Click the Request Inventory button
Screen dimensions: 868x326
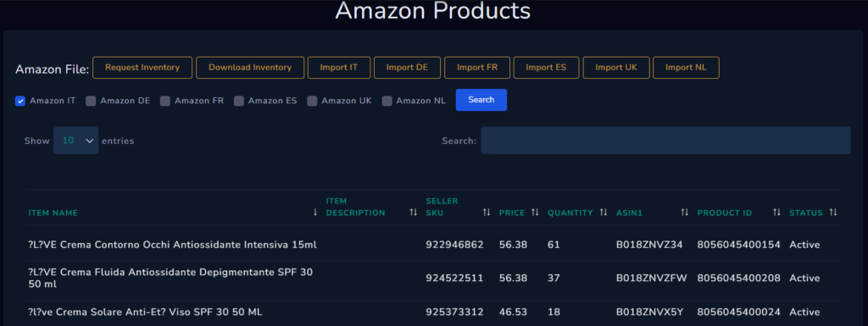tap(142, 68)
